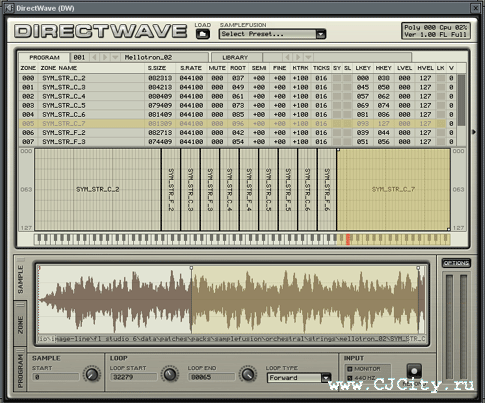Click LKEY value 039 of SYM_STR_F_2
Image resolution: width=485 pixels, height=403 pixels.
(363, 133)
